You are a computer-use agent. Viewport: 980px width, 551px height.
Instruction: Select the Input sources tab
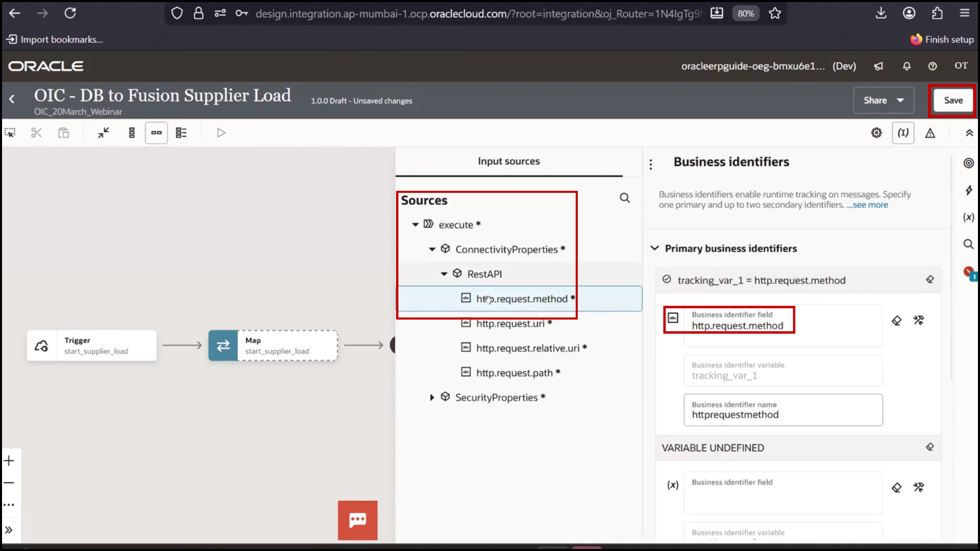(509, 161)
